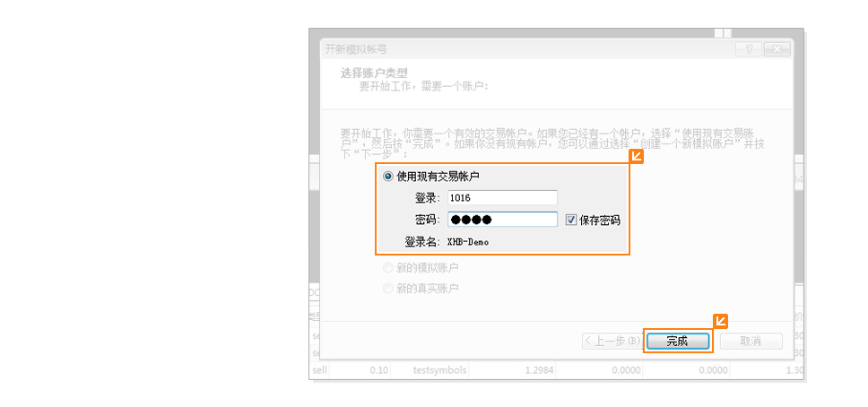Click the XHB-Demo server name
The width and height of the screenshot is (868, 407).
tap(468, 242)
